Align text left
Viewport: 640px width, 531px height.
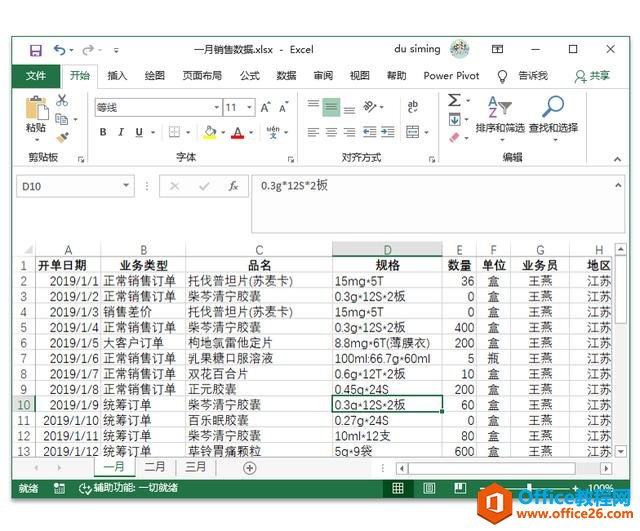pos(313,132)
